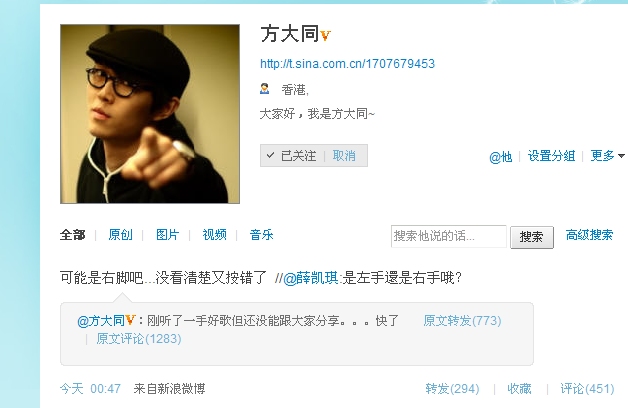628x408 pixels.
Task: Open 设置分组 group settings
Action: pyautogui.click(x=552, y=155)
